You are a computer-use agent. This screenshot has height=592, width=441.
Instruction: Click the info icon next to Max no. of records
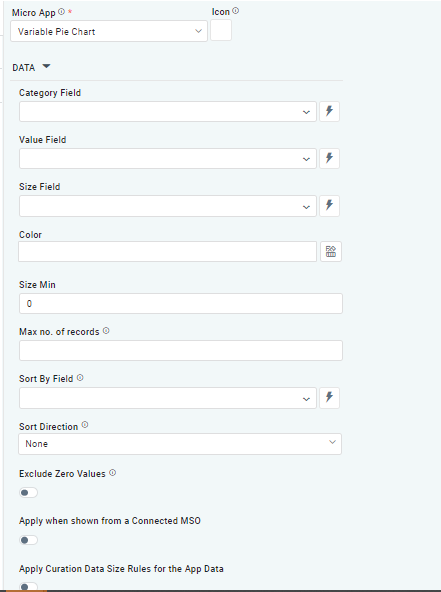pos(106,331)
